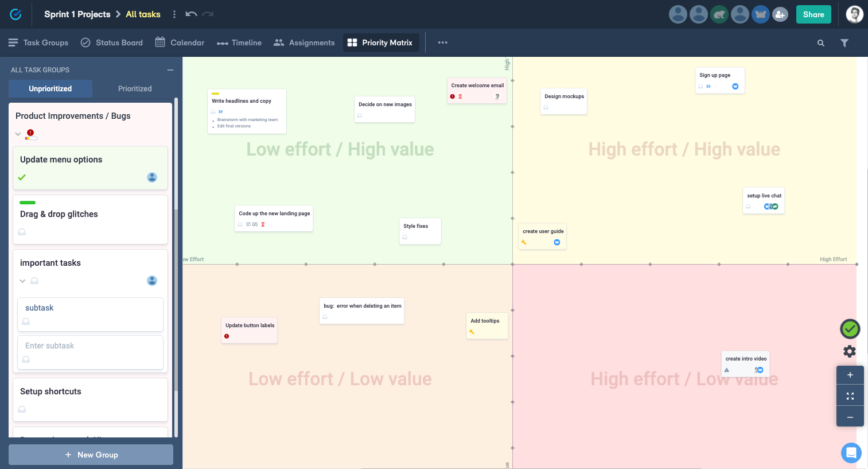Open the filter funnel icon
The image size is (868, 469).
pos(844,43)
